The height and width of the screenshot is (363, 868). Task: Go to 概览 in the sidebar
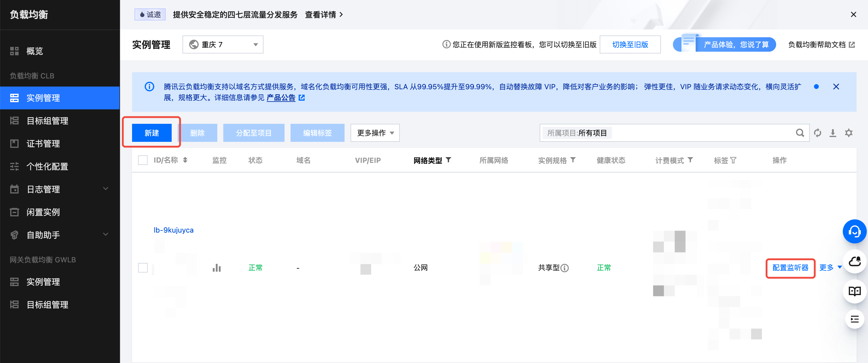(x=35, y=51)
